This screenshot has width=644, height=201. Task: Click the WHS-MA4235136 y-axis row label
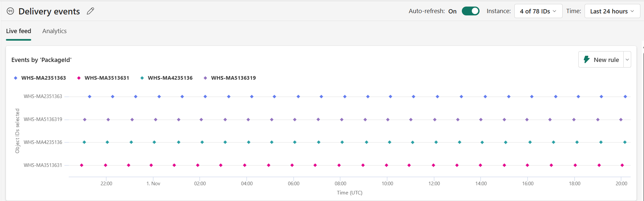tap(43, 142)
